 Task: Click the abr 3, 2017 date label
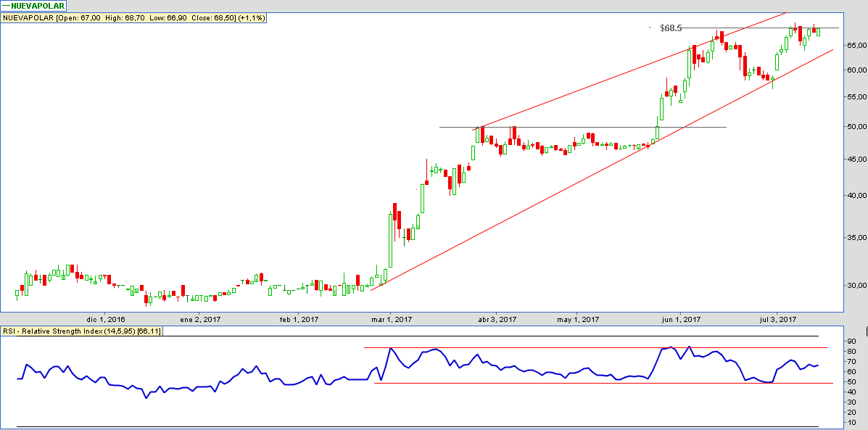click(497, 319)
